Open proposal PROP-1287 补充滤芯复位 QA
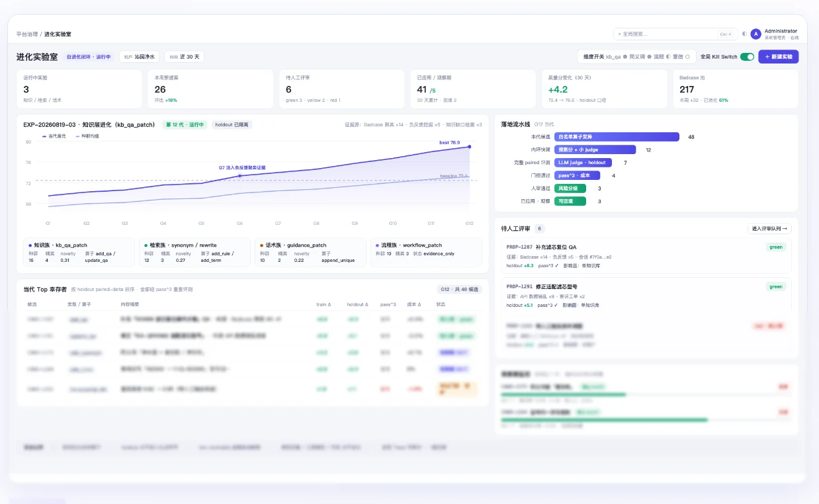Image resolution: width=819 pixels, height=504 pixels. coord(646,256)
